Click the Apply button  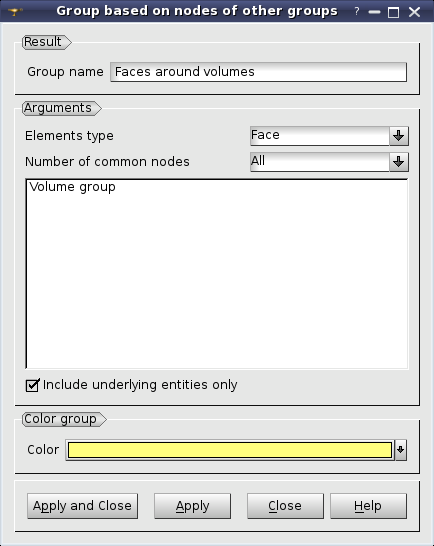tap(193, 506)
